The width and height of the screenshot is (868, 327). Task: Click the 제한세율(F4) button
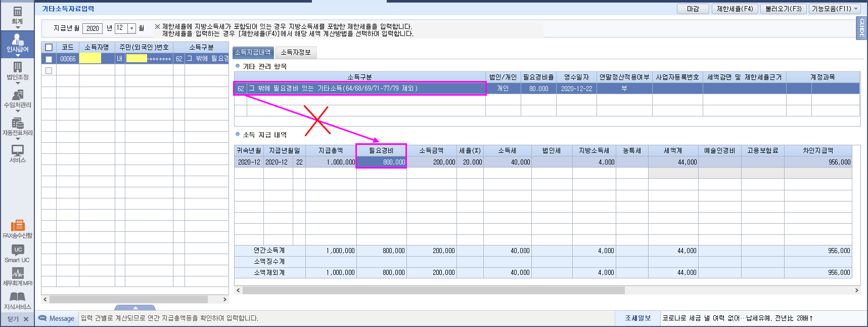(x=735, y=9)
